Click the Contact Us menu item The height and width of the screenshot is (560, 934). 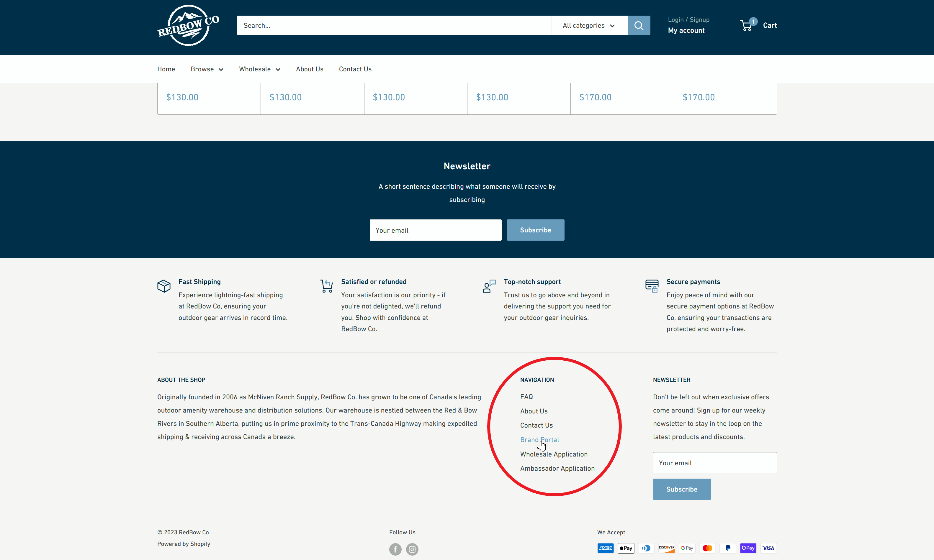tap(355, 69)
